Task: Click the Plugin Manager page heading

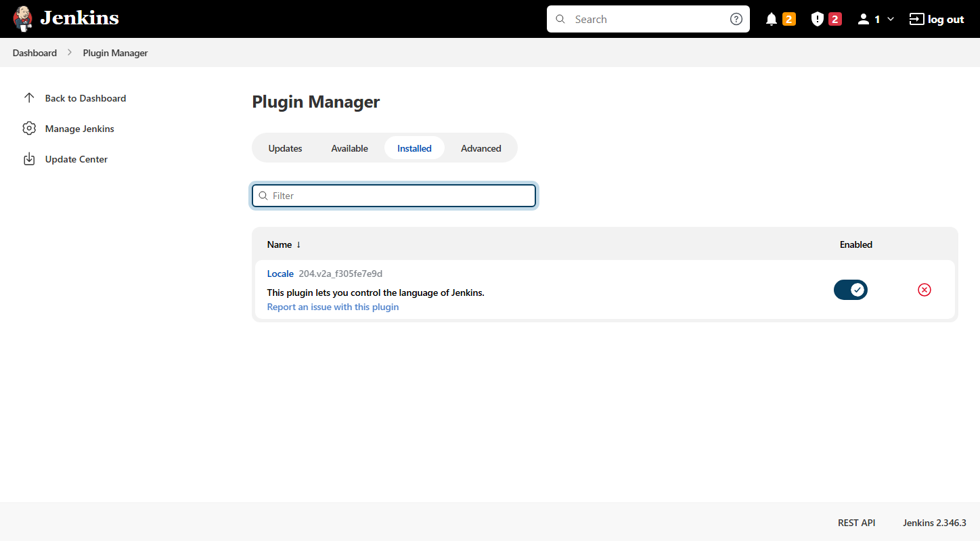Action: (x=316, y=102)
